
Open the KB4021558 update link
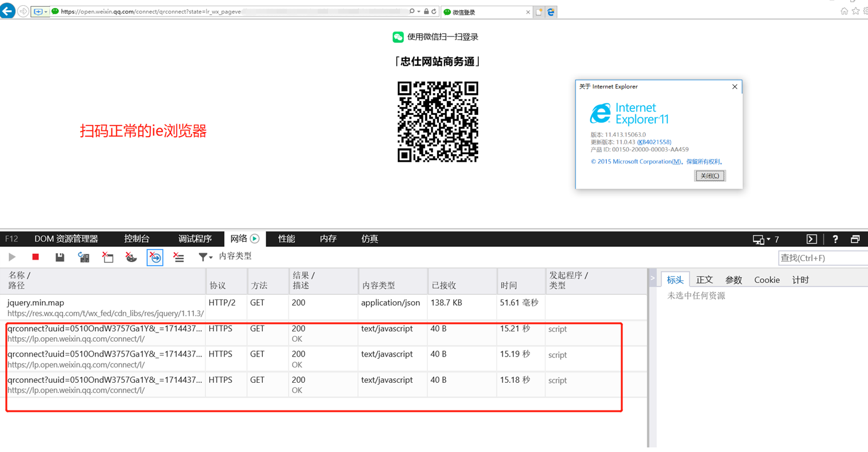click(x=654, y=142)
